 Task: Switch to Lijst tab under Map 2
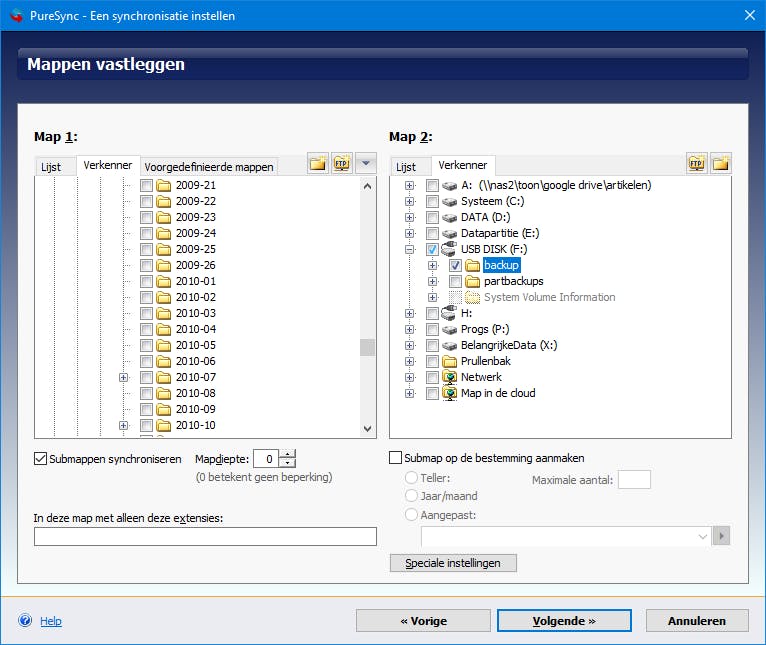click(406, 167)
